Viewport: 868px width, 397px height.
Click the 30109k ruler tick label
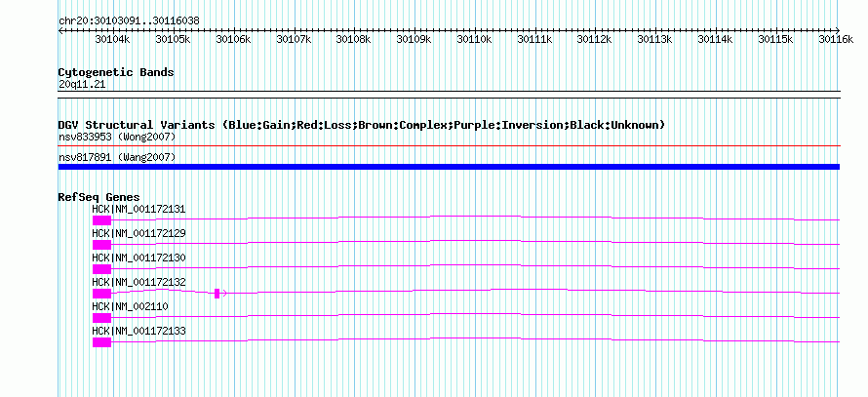coord(414,39)
